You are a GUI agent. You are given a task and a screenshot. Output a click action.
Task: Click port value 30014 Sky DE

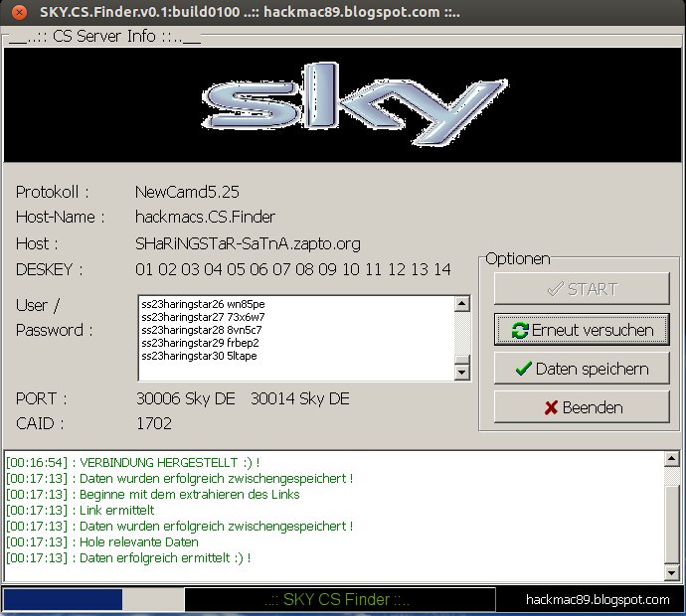[x=299, y=398]
